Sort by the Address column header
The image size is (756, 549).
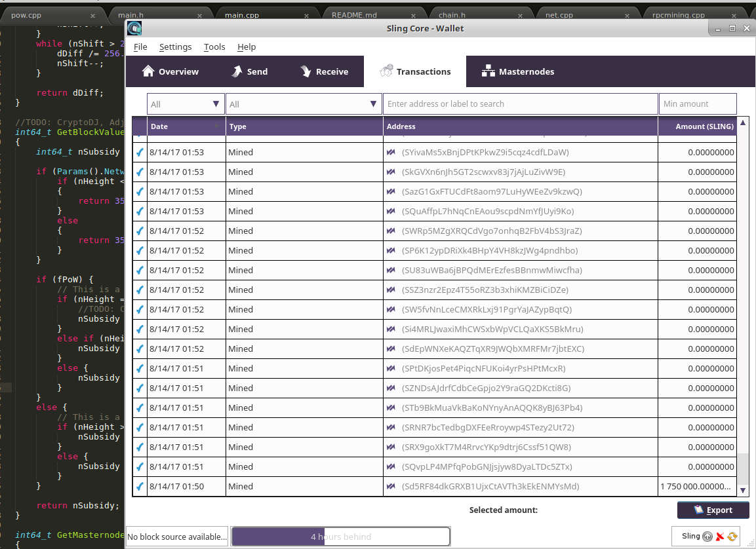520,126
